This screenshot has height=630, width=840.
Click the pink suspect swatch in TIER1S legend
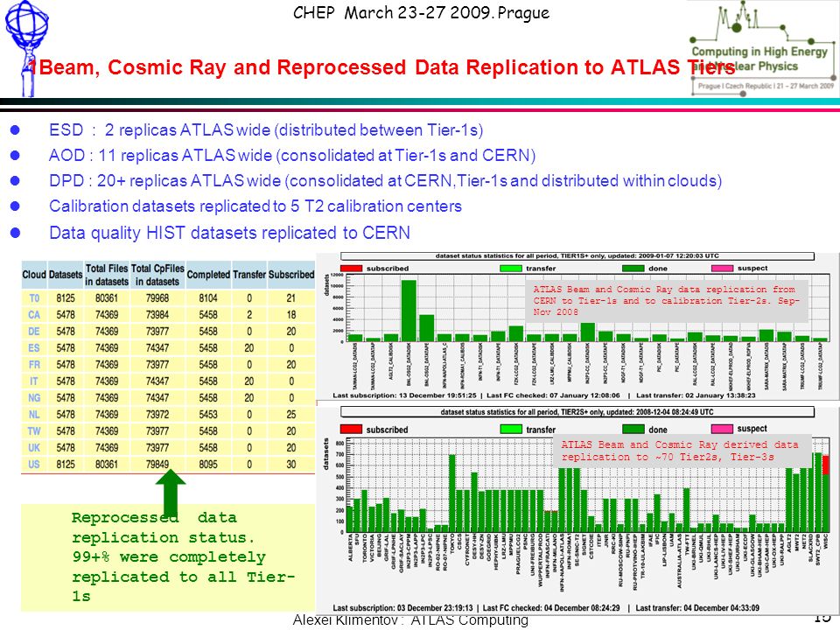(x=722, y=269)
